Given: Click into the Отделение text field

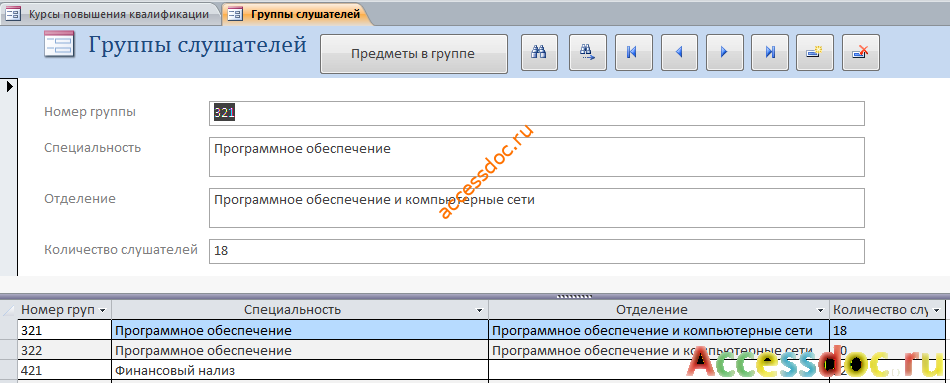Looking at the screenshot, I should point(537,208).
